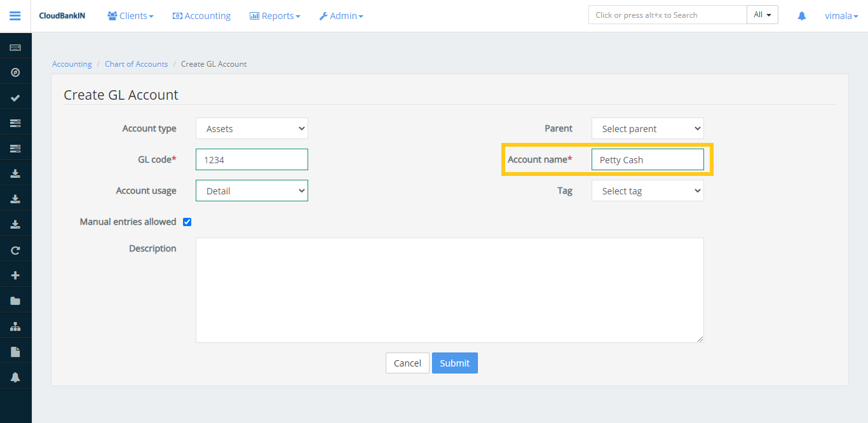This screenshot has width=868, height=423.
Task: Open the checkmark approvals icon in sidebar
Action: pos(16,97)
